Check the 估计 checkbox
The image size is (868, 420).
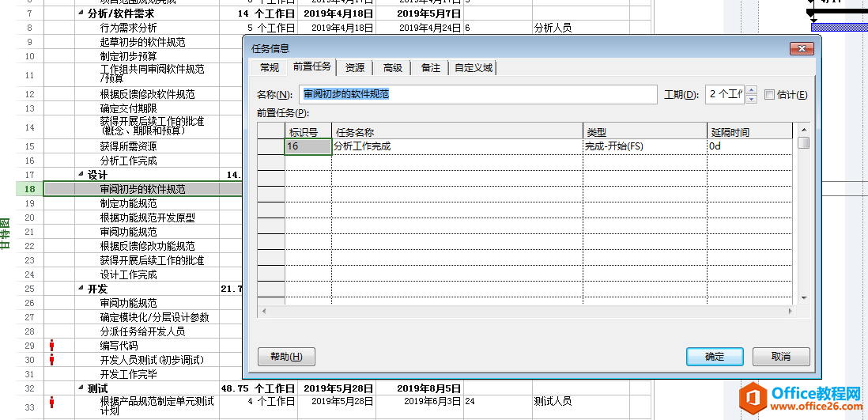coord(769,95)
